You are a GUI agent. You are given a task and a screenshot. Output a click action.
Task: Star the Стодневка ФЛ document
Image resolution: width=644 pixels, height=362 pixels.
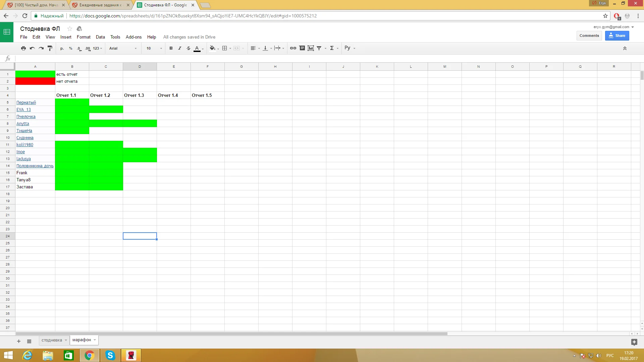point(69,28)
